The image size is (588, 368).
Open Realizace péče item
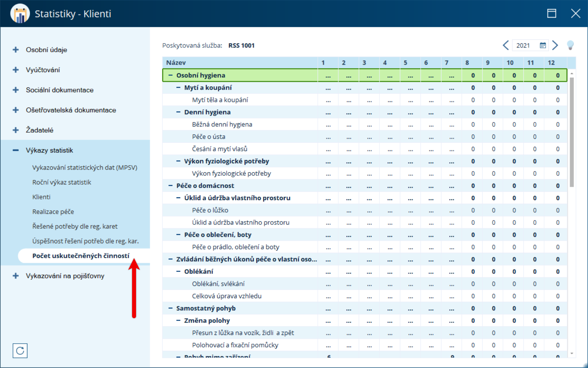pyautogui.click(x=53, y=212)
